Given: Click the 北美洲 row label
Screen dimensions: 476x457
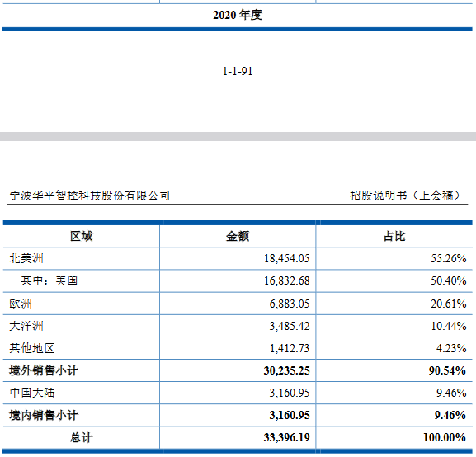Looking at the screenshot, I should pos(26,258).
